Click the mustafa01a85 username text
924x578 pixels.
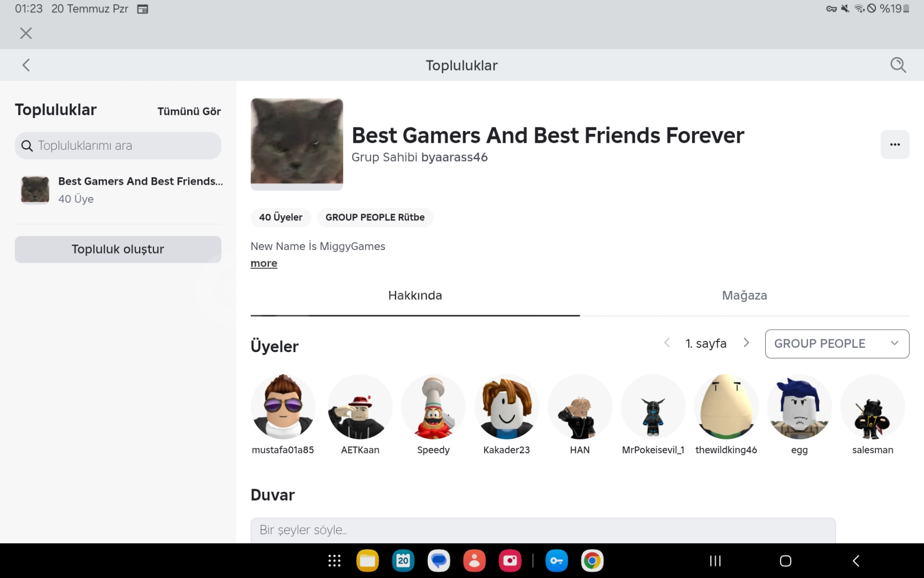tap(283, 450)
